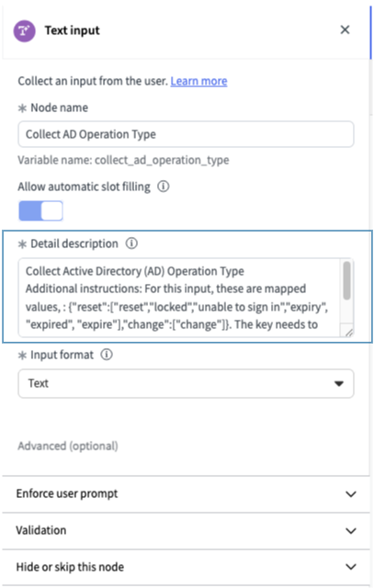
Task: Click the Node name field label
Action: coord(59,108)
